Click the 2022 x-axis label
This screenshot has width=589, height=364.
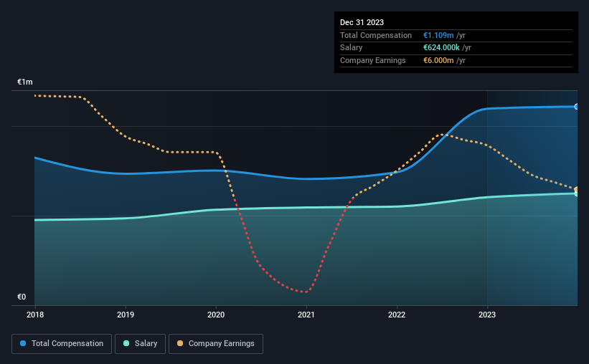pyautogui.click(x=397, y=315)
